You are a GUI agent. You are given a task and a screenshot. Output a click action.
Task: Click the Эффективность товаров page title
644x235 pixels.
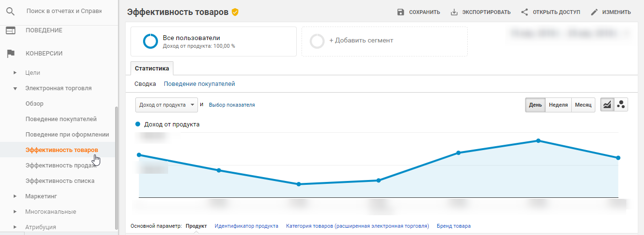coord(178,12)
